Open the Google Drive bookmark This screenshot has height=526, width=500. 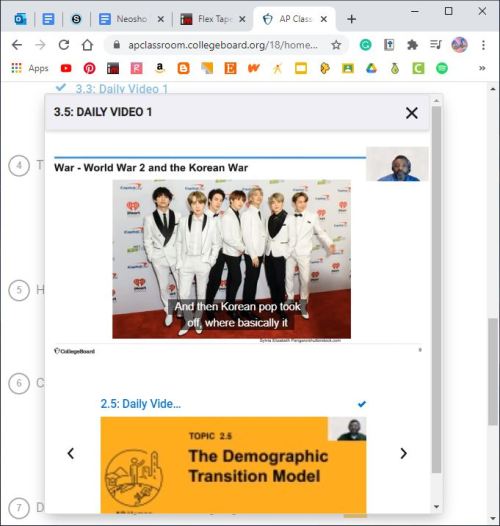(371, 68)
